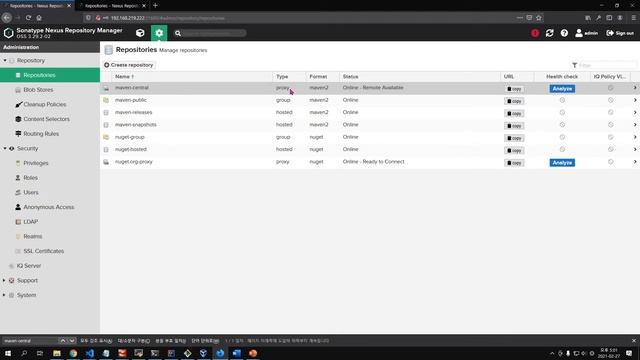Sort by Type column header

click(x=289, y=76)
